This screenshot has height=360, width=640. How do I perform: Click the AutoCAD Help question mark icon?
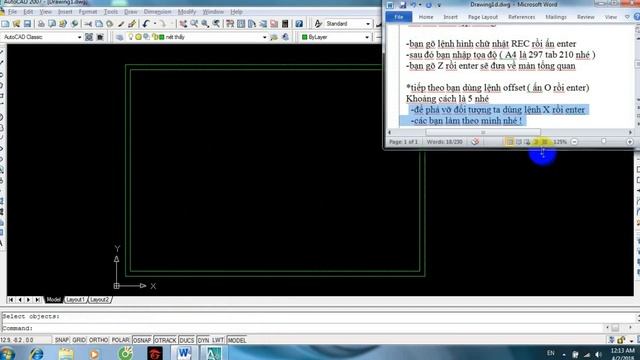pos(299,24)
